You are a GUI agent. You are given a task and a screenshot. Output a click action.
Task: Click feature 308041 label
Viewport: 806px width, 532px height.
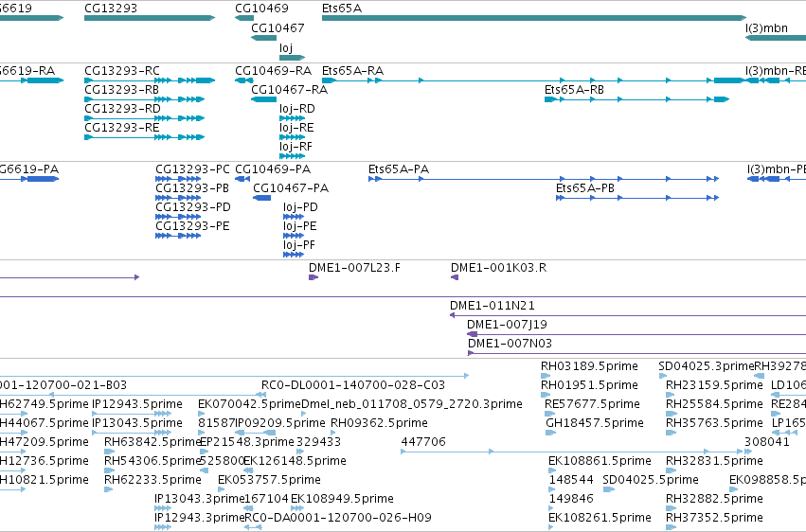pyautogui.click(x=767, y=442)
